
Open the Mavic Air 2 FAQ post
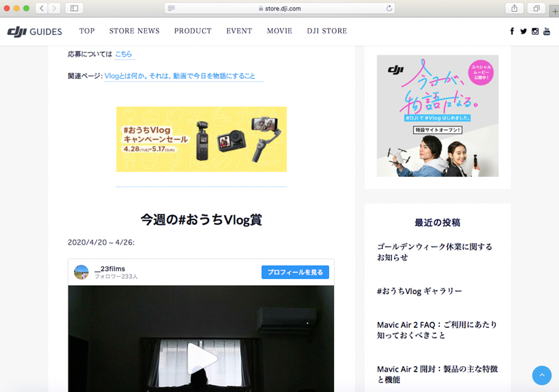click(437, 330)
